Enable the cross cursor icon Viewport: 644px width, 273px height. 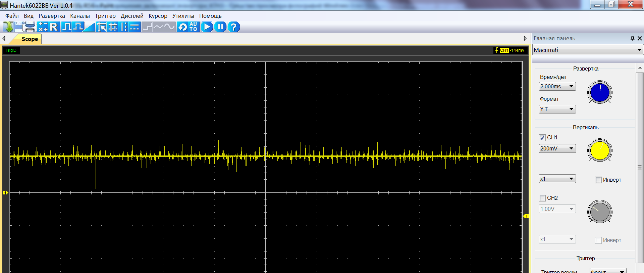[x=113, y=27]
